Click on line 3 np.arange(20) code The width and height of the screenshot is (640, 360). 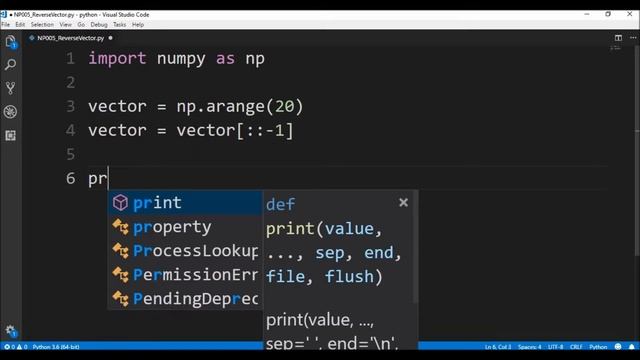tap(240, 107)
